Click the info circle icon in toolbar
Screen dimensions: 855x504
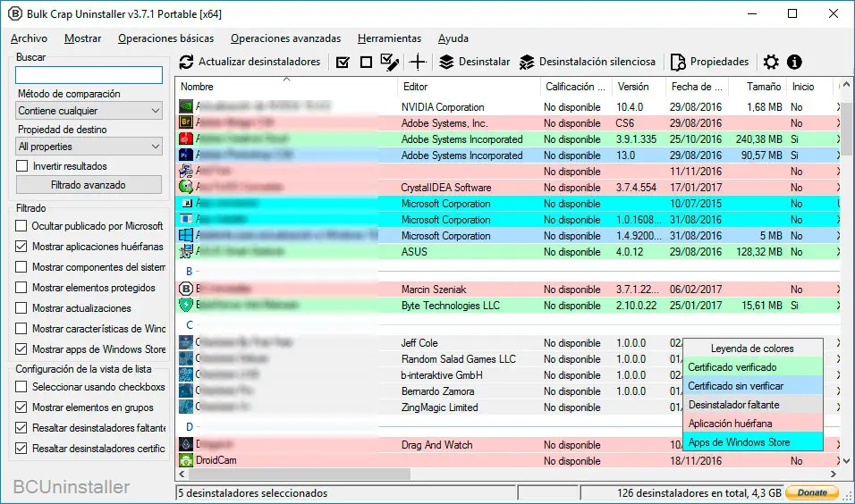click(x=794, y=63)
